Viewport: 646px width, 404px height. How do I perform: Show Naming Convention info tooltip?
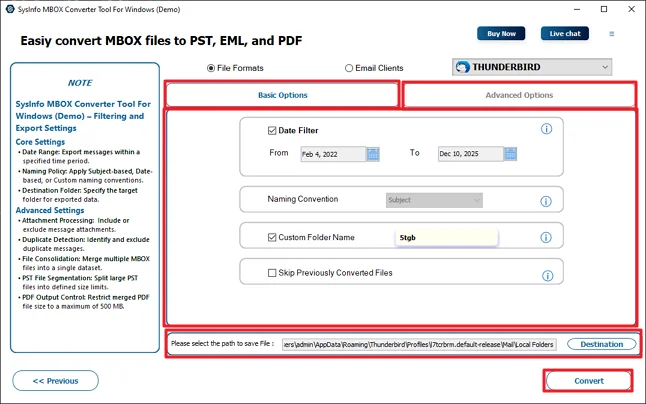click(x=546, y=201)
